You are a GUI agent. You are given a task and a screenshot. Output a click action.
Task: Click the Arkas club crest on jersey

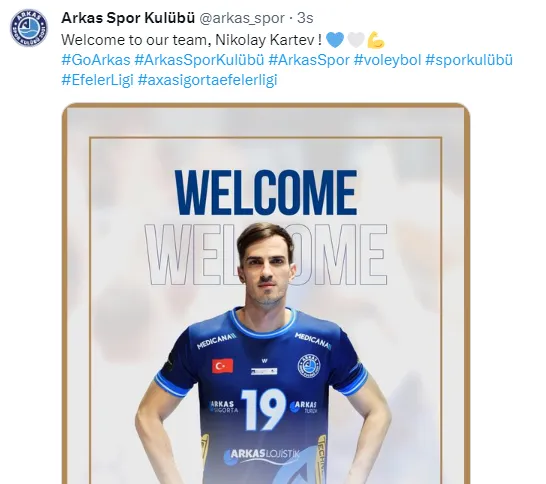click(x=309, y=366)
